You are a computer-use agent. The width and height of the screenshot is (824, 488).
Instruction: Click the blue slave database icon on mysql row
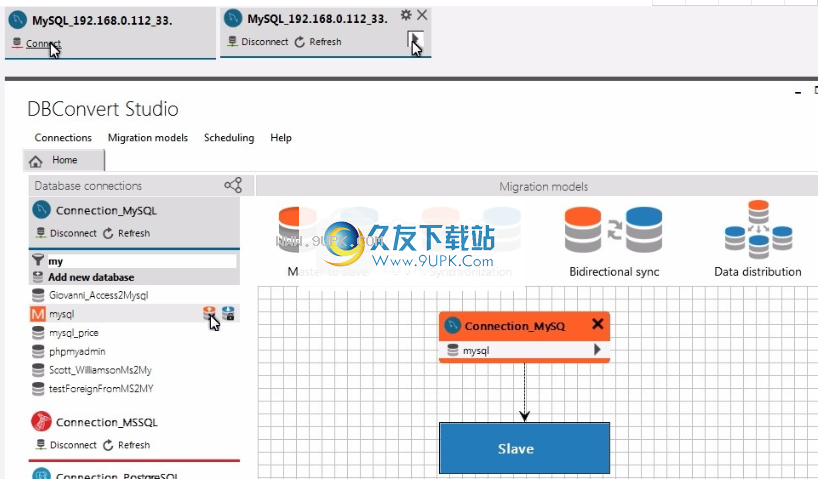pos(228,314)
